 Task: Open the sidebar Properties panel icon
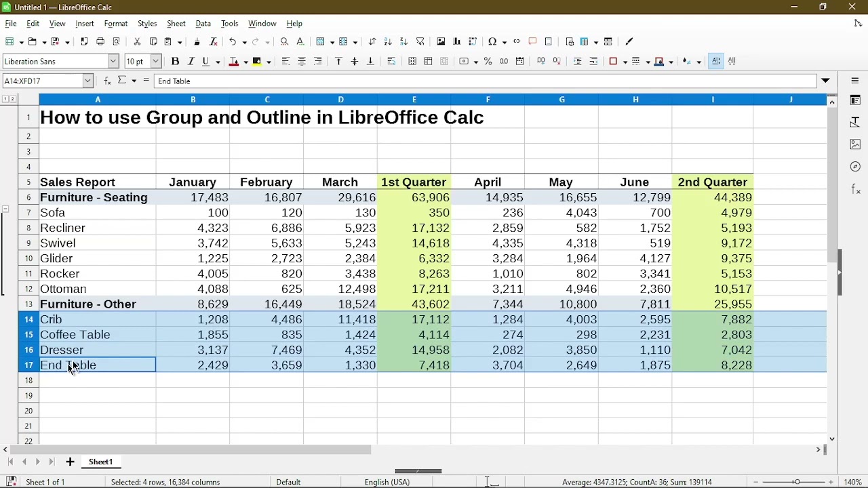pos(855,100)
